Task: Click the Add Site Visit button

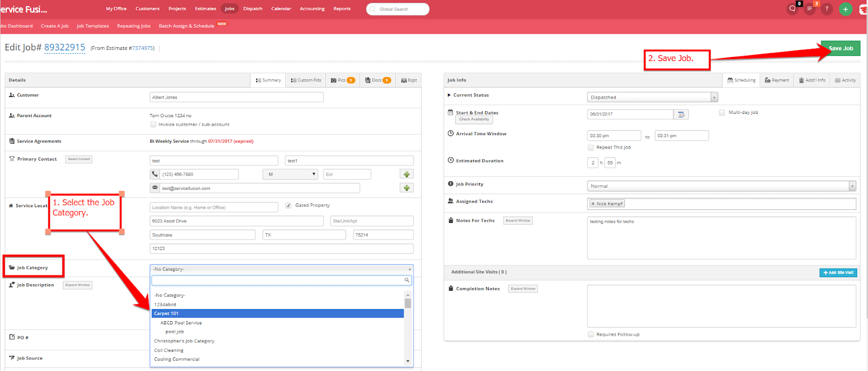Action: [838, 273]
